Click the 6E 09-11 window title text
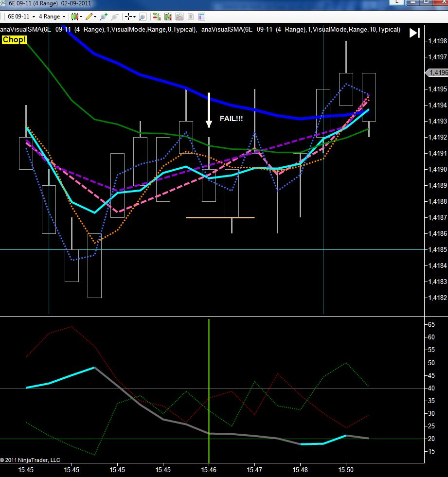Viewport: 448px width, 477px height. 50,4
